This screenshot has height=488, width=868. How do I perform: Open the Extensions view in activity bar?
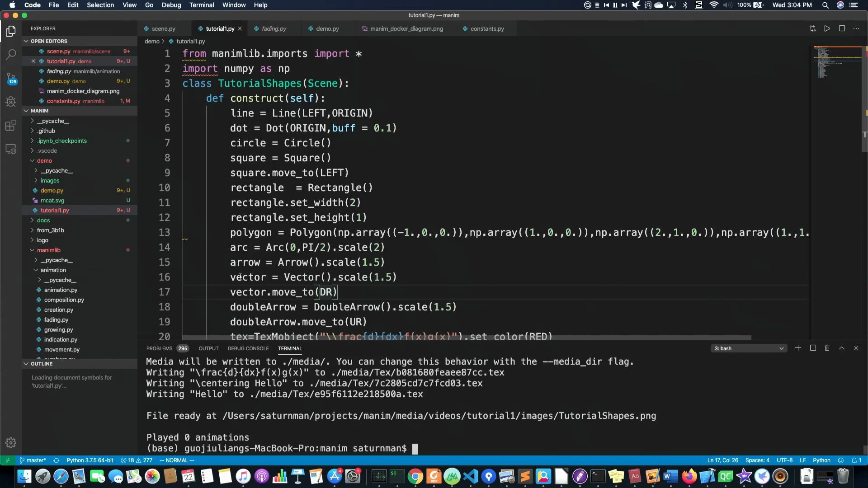(11, 125)
